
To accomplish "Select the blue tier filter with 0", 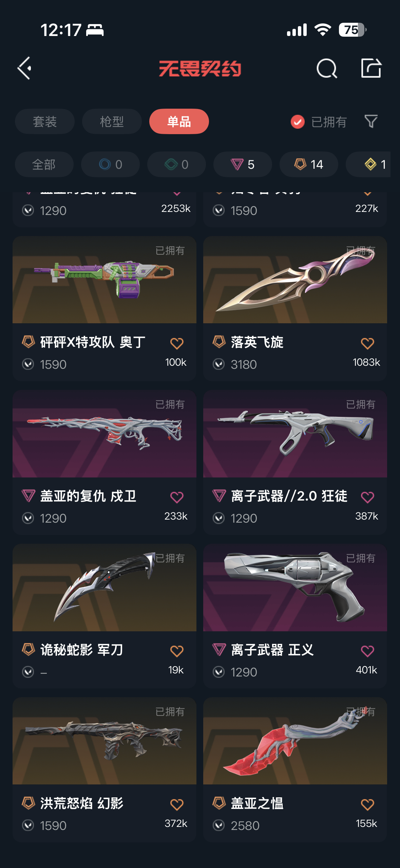I will 110,164.
